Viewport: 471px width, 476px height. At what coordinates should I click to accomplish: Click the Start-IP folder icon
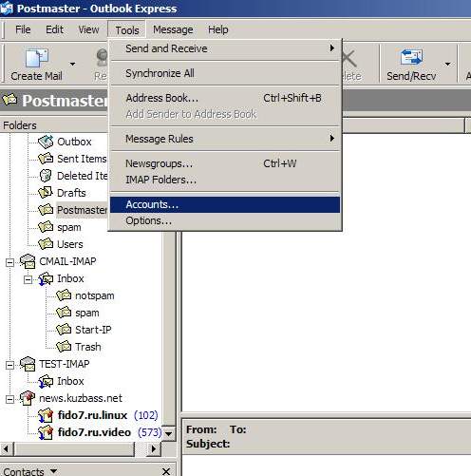tap(64, 330)
